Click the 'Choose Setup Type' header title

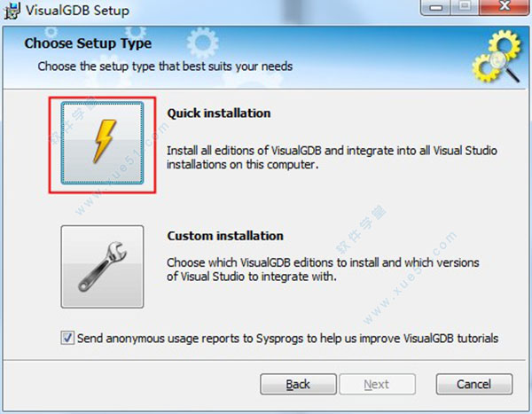coord(88,43)
